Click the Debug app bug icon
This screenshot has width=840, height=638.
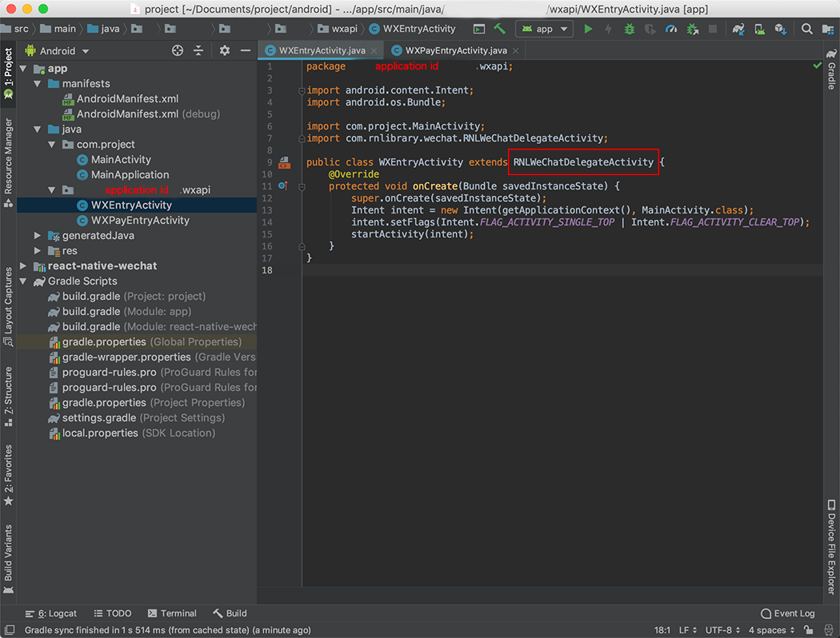point(630,29)
